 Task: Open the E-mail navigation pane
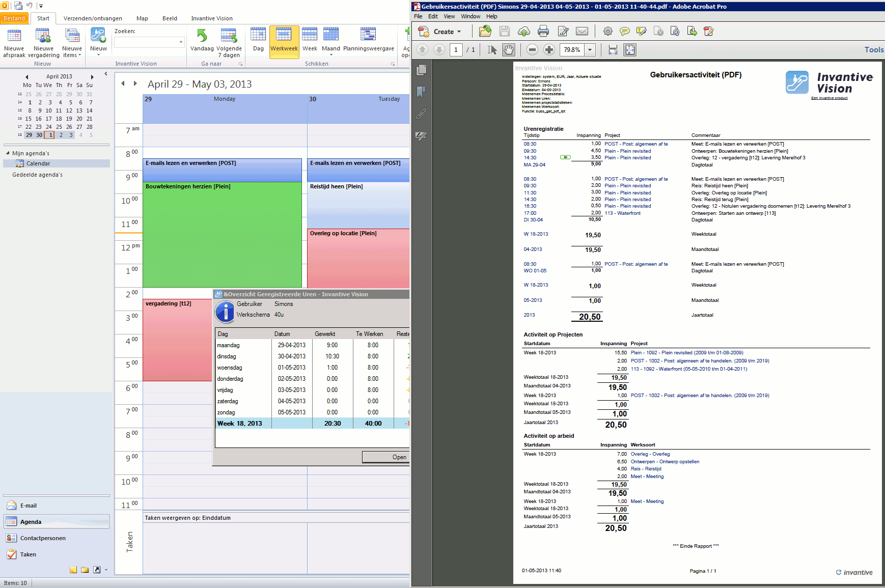[x=57, y=506]
